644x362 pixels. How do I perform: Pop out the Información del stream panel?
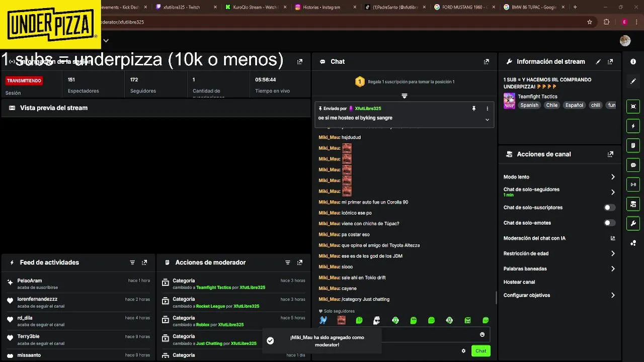click(610, 61)
